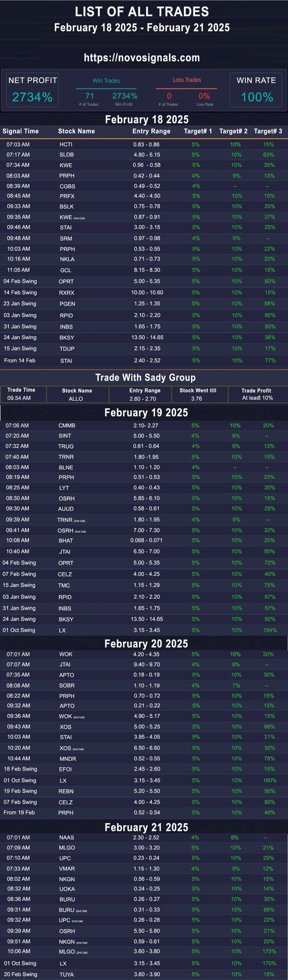Click the LX 154% target value
Viewport: 288px width, 980px height.
(270, 630)
